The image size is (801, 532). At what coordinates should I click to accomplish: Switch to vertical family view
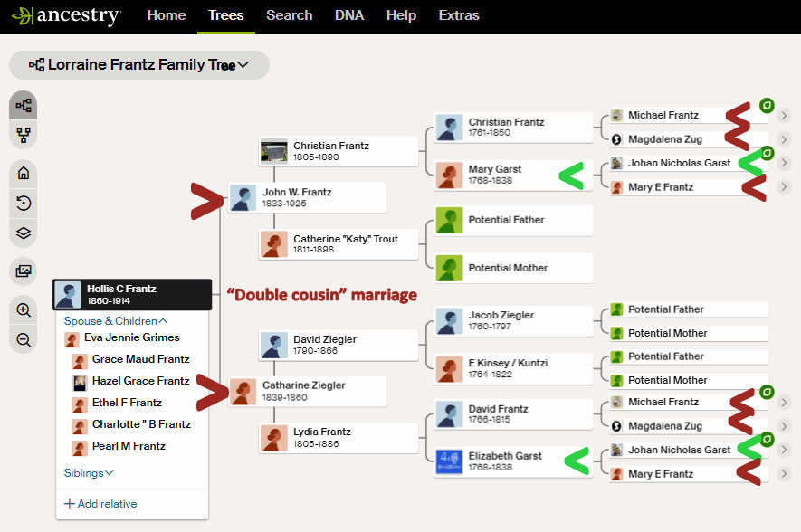coord(24,136)
